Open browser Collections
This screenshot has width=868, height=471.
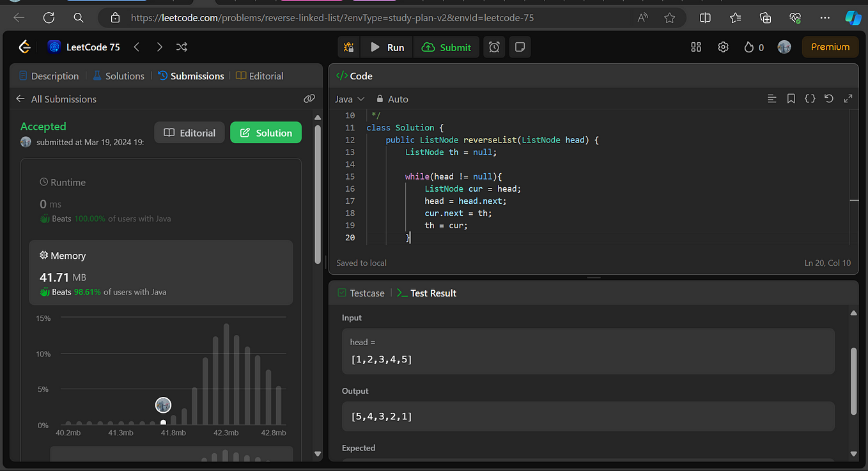coord(765,18)
